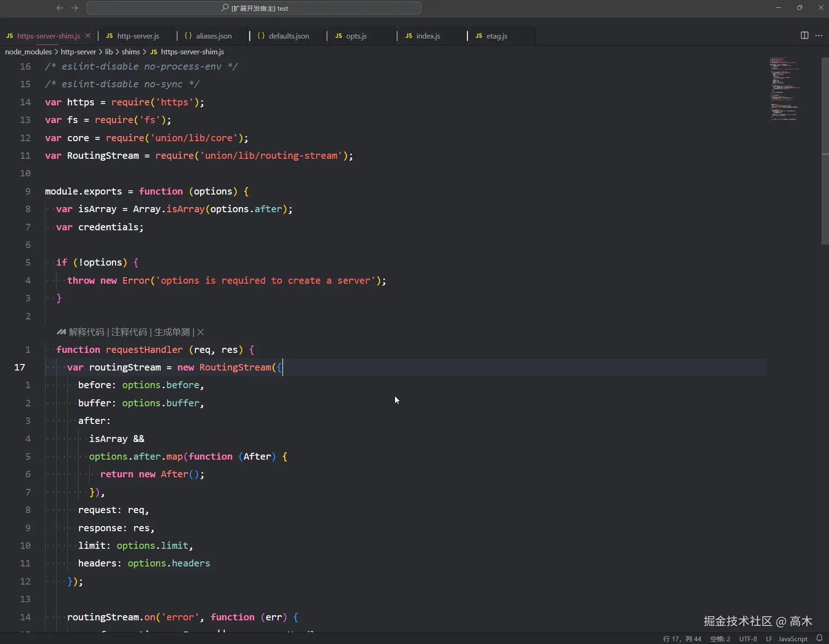Image resolution: width=829 pixels, height=644 pixels.
Task: Click the shims breadcrumb segment
Action: pos(130,52)
